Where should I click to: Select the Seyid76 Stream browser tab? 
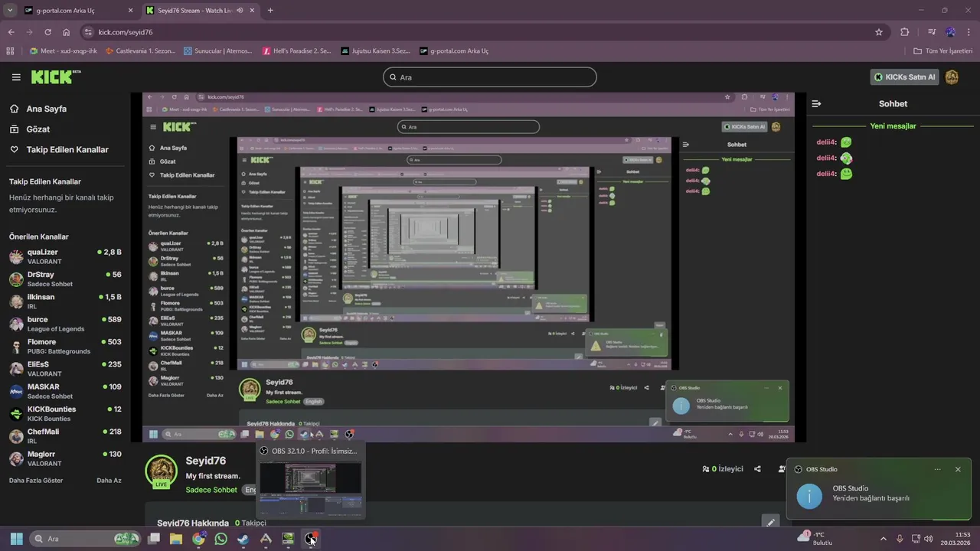click(x=201, y=11)
